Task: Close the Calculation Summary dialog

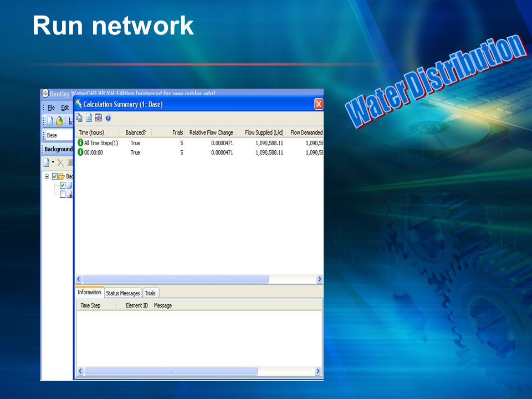Action: pos(319,104)
